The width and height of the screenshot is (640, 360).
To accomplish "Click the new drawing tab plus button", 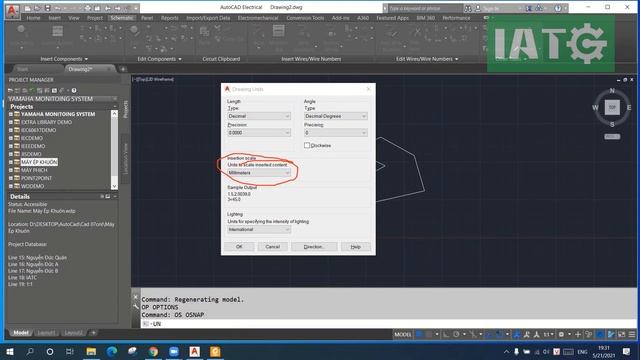I will pyautogui.click(x=123, y=69).
